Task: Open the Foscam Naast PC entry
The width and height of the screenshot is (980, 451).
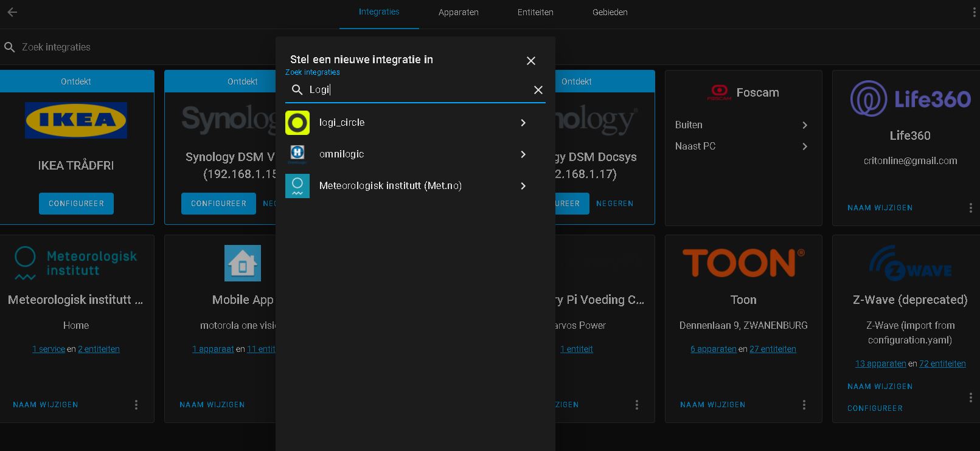Action: click(743, 146)
